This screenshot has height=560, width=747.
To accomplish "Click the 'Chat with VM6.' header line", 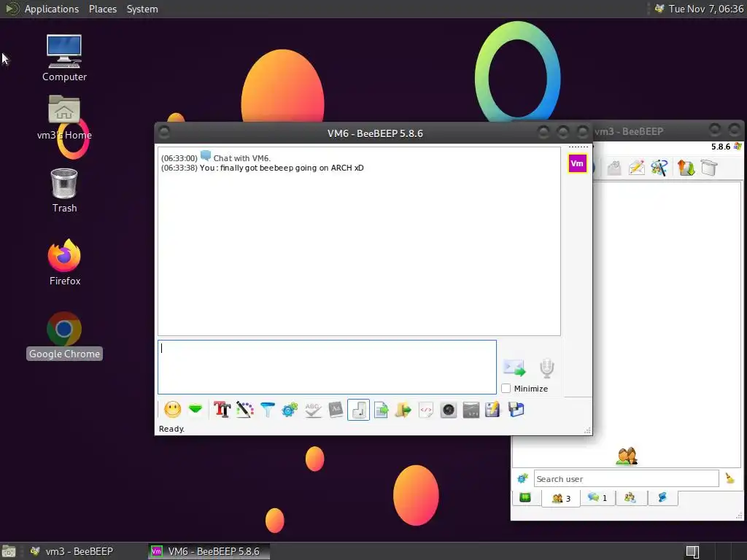I will coord(241,158).
